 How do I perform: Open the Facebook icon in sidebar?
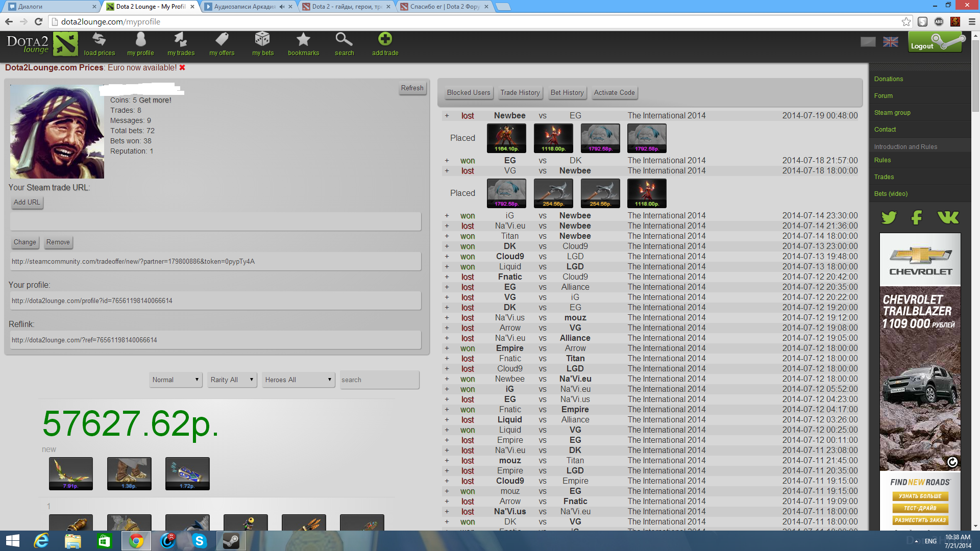pyautogui.click(x=917, y=217)
